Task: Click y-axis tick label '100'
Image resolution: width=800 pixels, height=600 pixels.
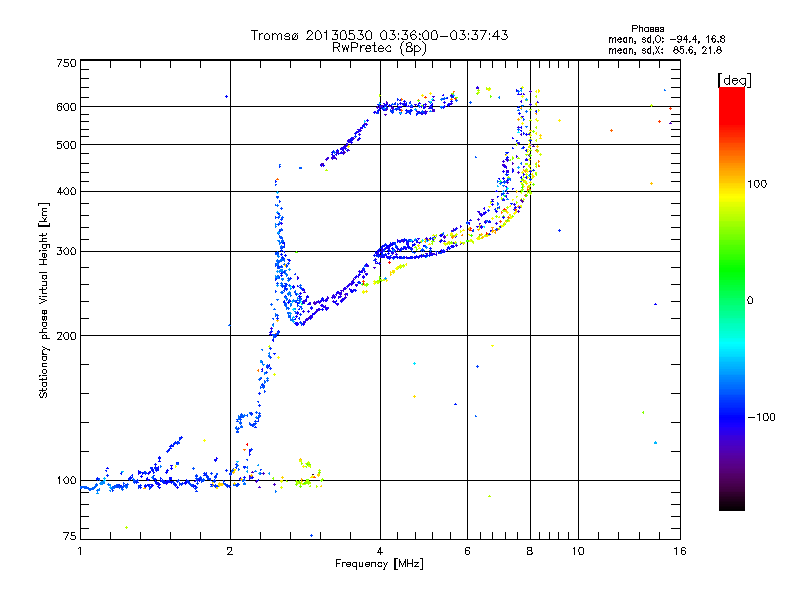Action: 66,481
